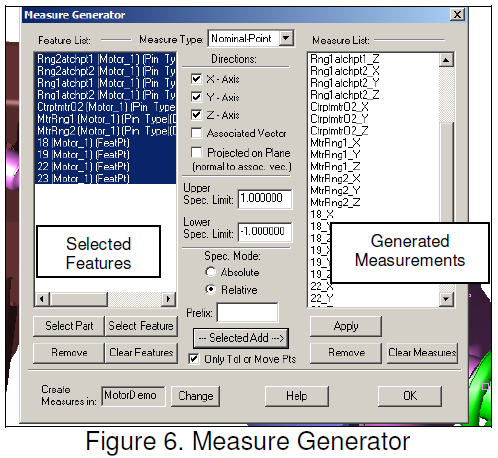
Task: Click the Select Feature button
Action: click(x=141, y=326)
